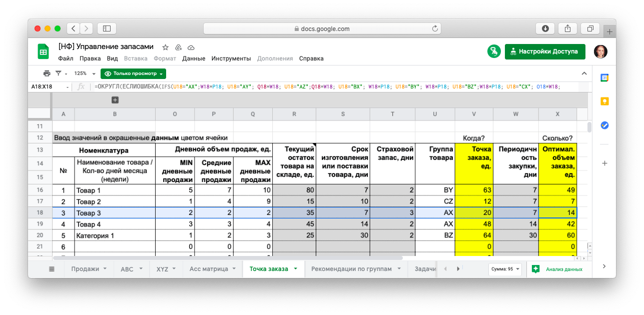The image size is (644, 315).
Task: Check the cloud document status icon
Action: 191,47
